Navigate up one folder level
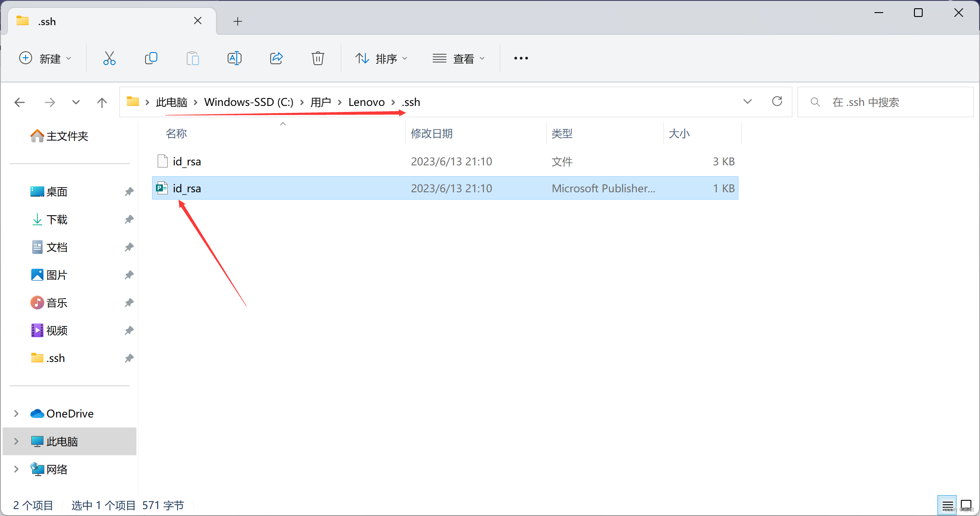 102,102
